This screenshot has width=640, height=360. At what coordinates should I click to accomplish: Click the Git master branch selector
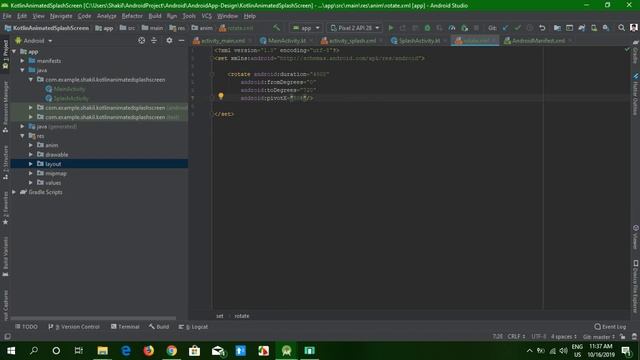(599, 337)
